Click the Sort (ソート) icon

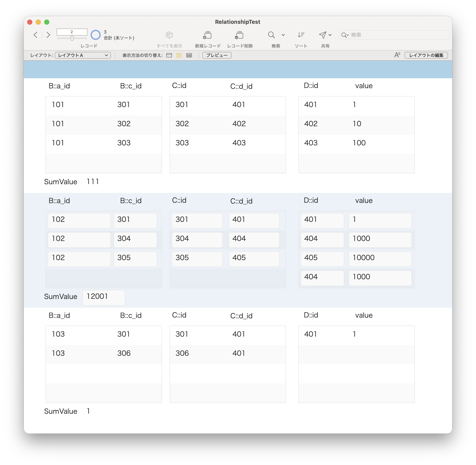(x=301, y=35)
